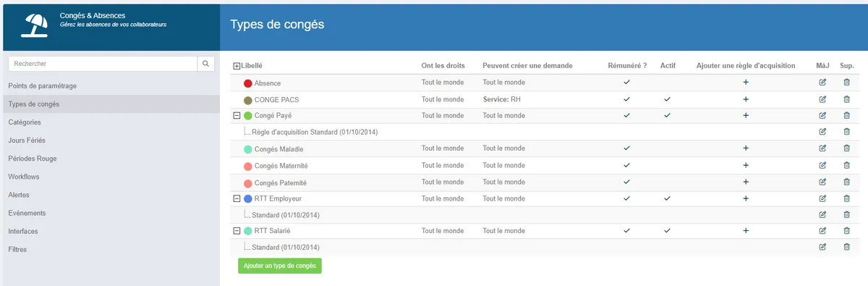Click the Libellé column header
868x286 pixels.
pyautogui.click(x=252, y=66)
